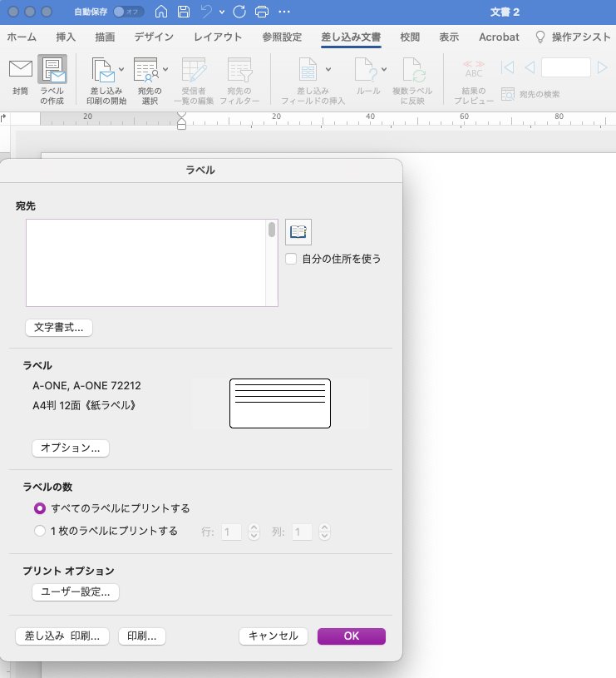Toggle the AutoSave (自動保存) switch
616x678 pixels.
tap(128, 12)
